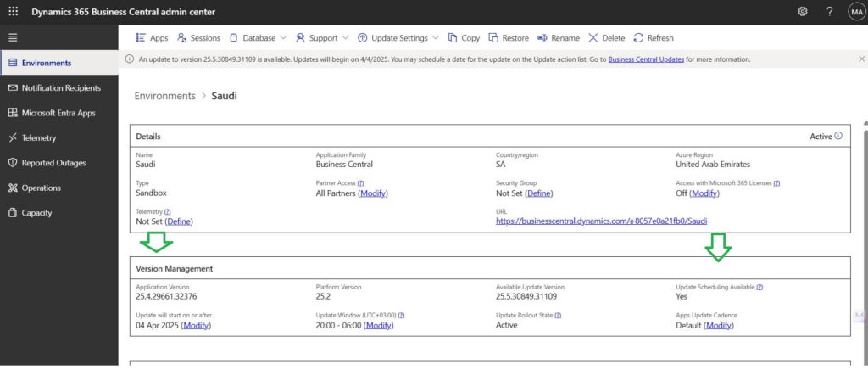This screenshot has width=868, height=370.
Task: Open Sessions in the toolbar
Action: coord(198,38)
